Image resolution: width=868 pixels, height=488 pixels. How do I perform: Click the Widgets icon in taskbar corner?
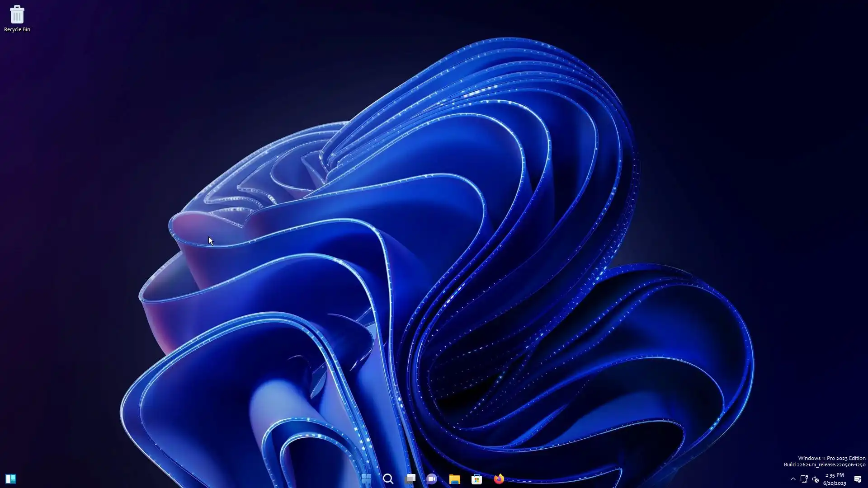click(11, 479)
